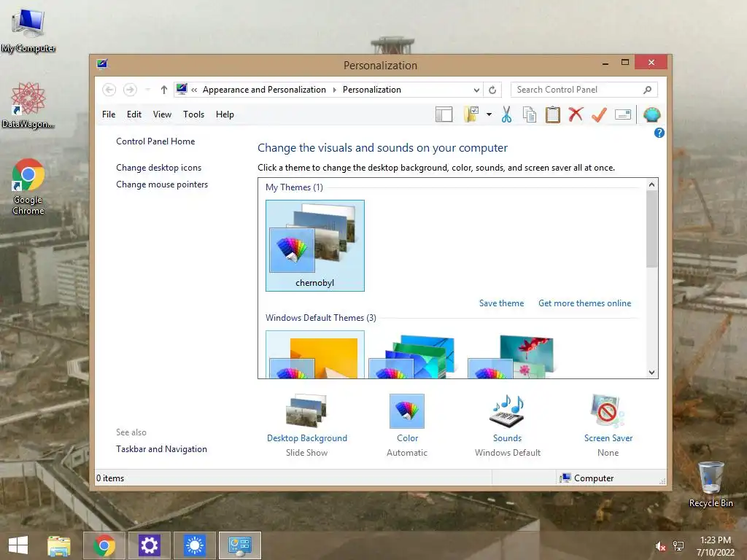
Task: Click the preview pane layout toolbar icon
Action: [x=444, y=114]
